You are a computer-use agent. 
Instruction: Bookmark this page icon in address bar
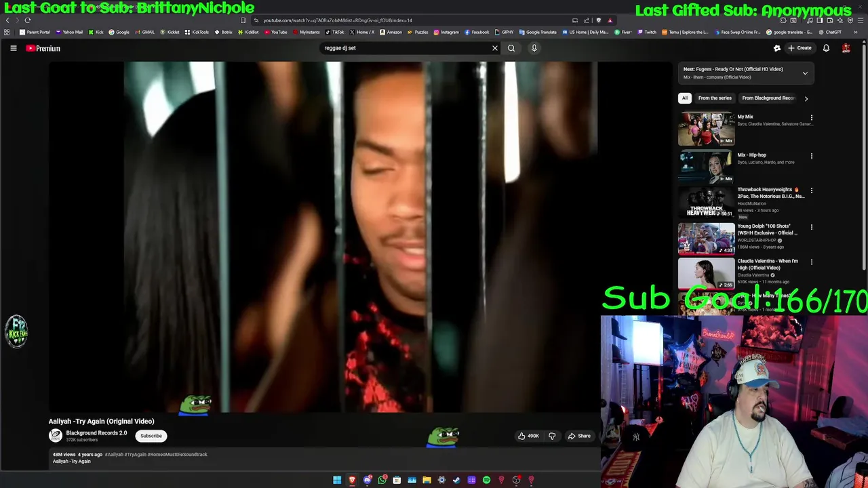243,20
